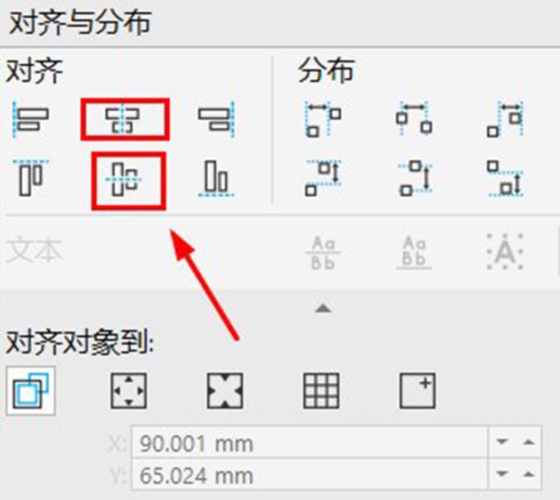The width and height of the screenshot is (560, 500).
Task: Select the Distribute Left icon
Action: click(323, 119)
